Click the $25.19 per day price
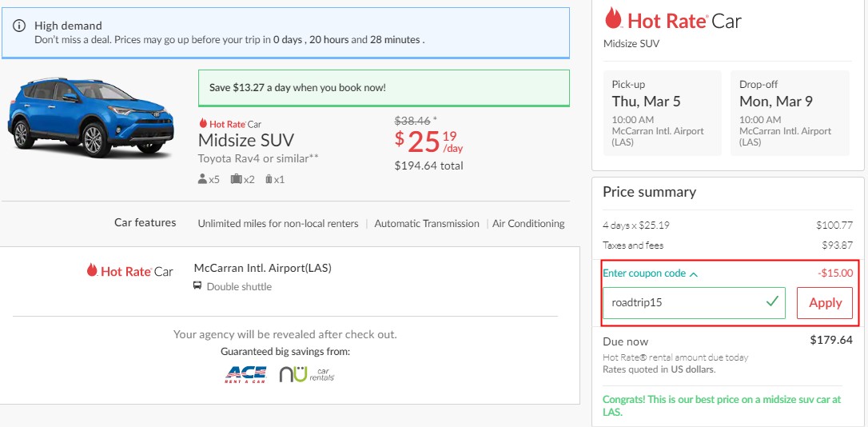The image size is (868, 427). pos(429,142)
